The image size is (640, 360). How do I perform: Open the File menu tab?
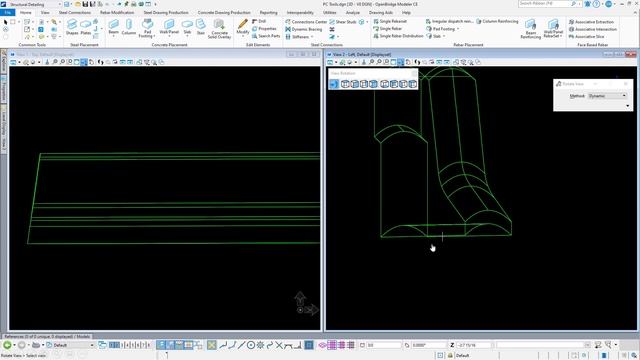(7, 13)
